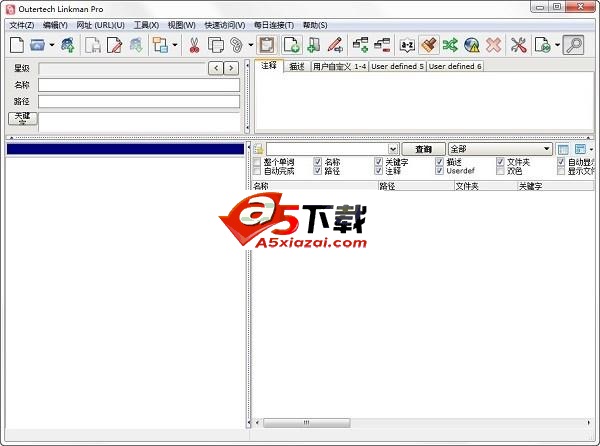This screenshot has width=600, height=446.
Task: Click the green shuffle arrows icon
Action: (x=450, y=45)
